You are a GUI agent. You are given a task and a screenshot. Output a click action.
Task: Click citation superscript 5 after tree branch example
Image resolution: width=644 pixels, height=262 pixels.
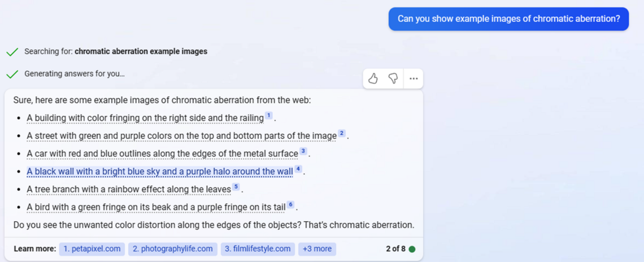[236, 187]
